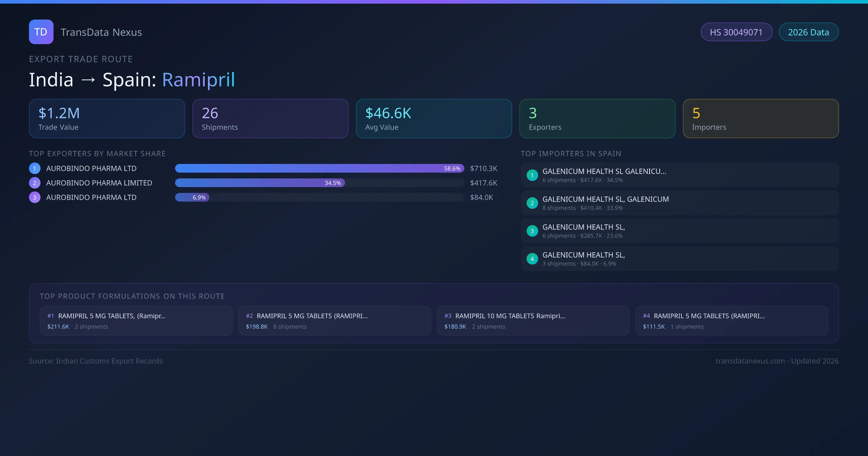Click the HS 30049071 pill
868x456 pixels.
pos(736,32)
